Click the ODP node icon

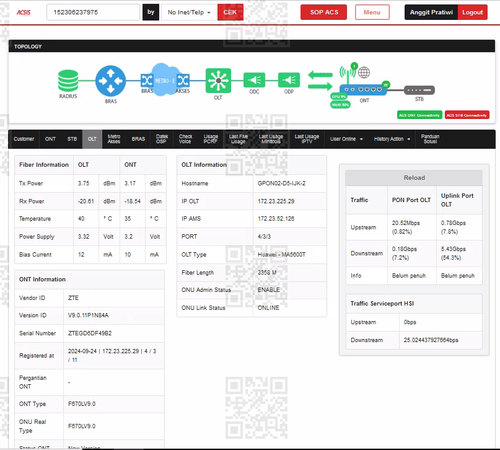(289, 80)
